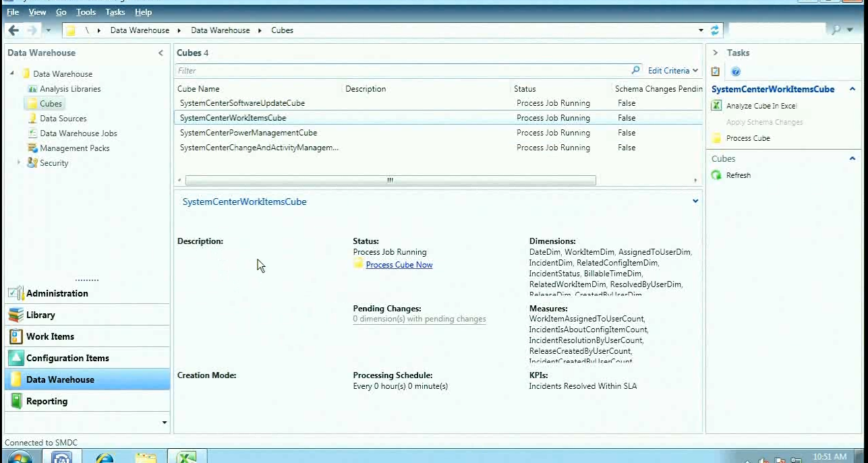The width and height of the screenshot is (868, 463).
Task: Open the View menu
Action: click(37, 12)
